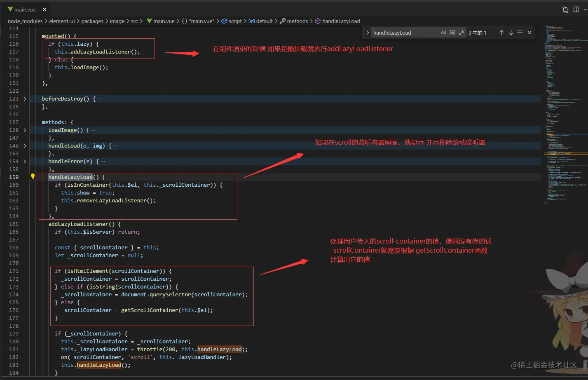Screen dimensions: 588x380
Task: Expand the replace row in find widget
Action: tap(368, 33)
